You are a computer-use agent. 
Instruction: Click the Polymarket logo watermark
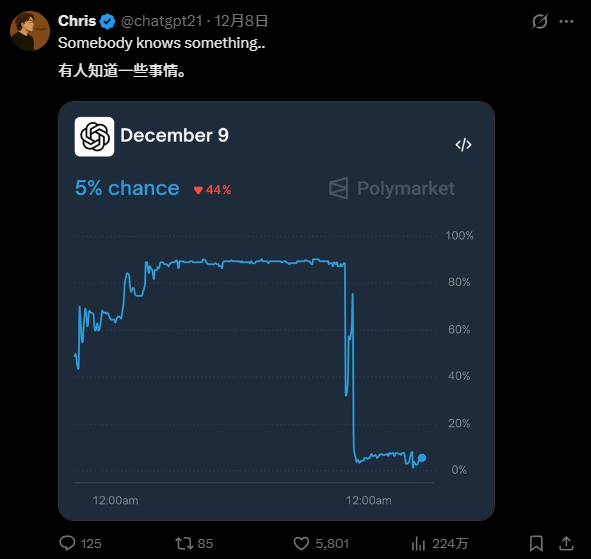(392, 188)
